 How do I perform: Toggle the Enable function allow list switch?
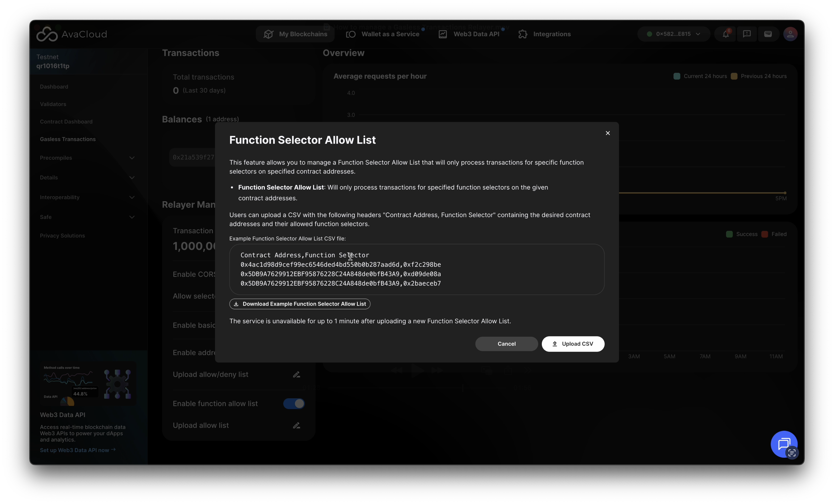coord(294,404)
